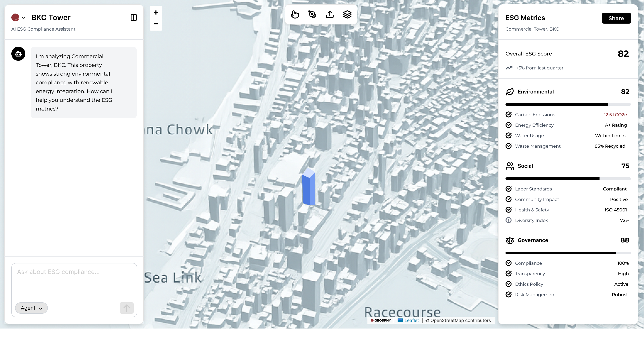Open the Agent dropdown in chat
The width and height of the screenshot is (644, 339).
tap(31, 308)
